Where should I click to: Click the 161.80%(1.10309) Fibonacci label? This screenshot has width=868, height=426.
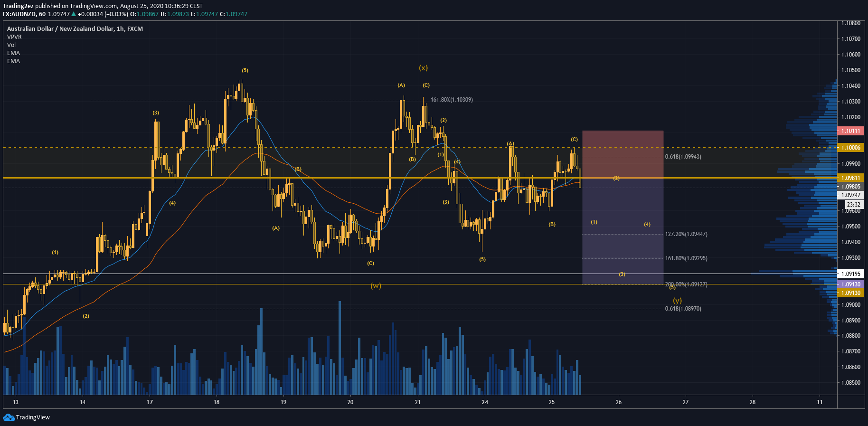[452, 100]
